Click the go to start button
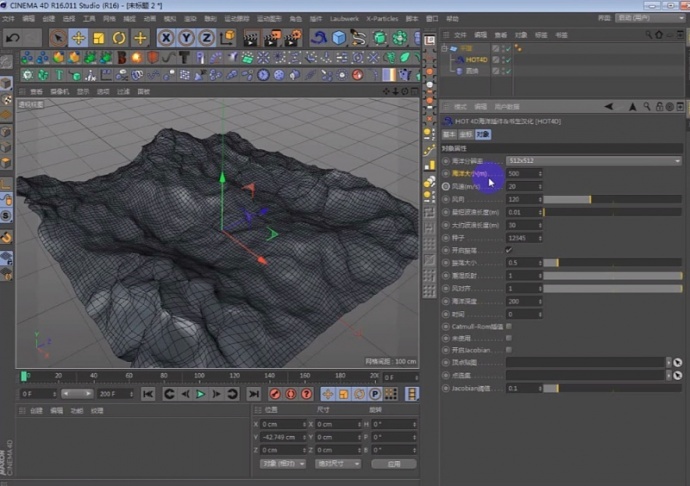690x486 pixels. coord(148,394)
